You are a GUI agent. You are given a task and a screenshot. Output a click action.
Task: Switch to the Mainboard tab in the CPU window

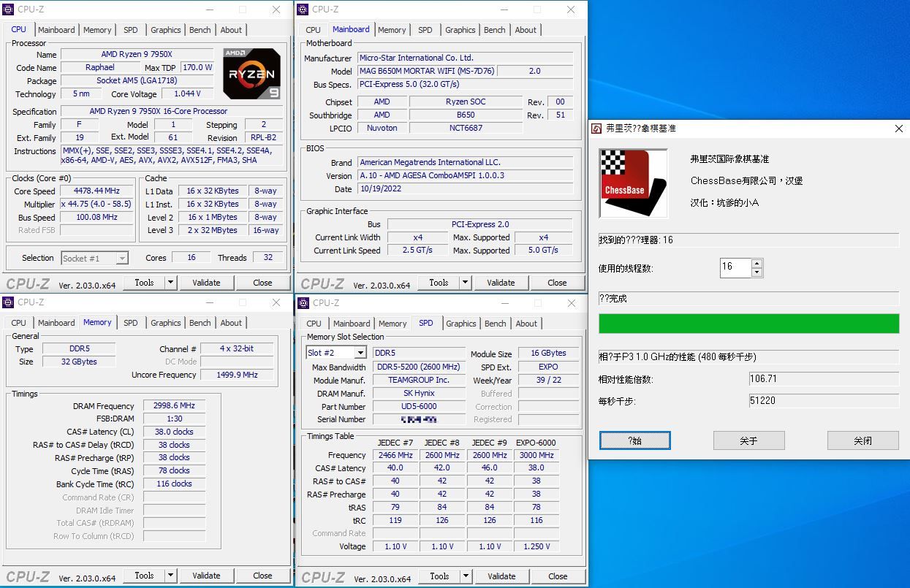point(56,30)
